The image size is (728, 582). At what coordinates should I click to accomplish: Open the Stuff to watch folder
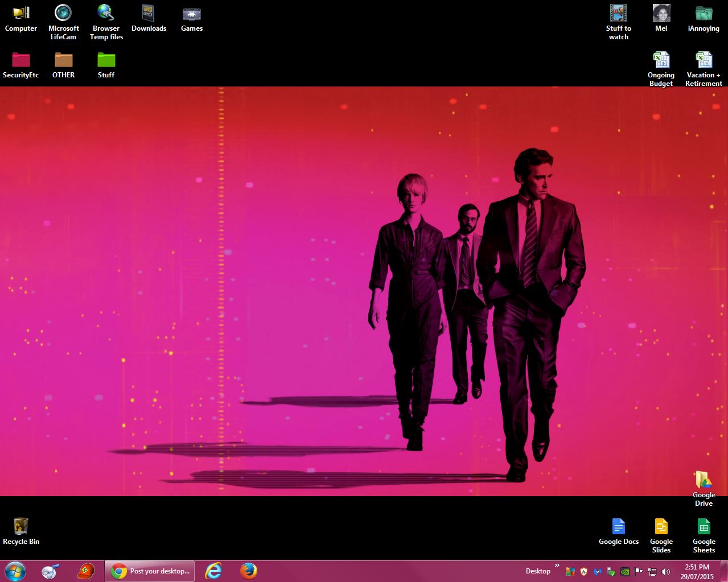(618, 22)
